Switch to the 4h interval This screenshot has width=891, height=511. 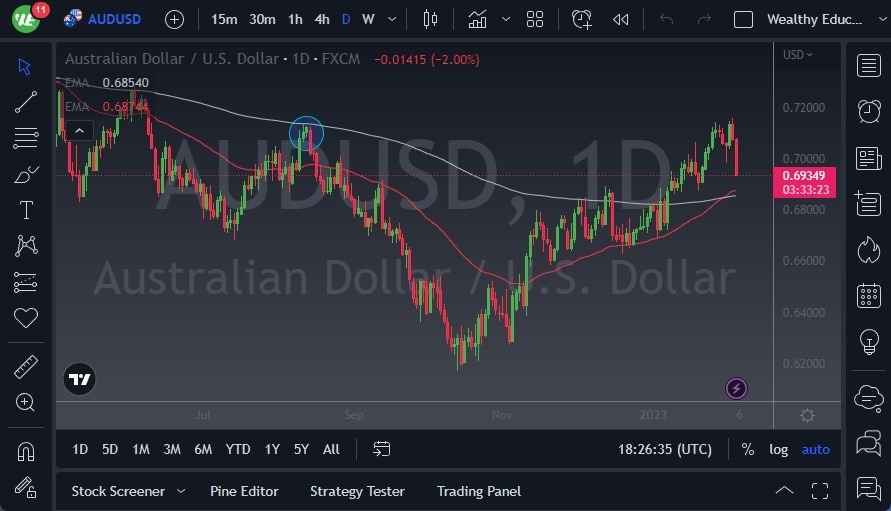tap(322, 19)
